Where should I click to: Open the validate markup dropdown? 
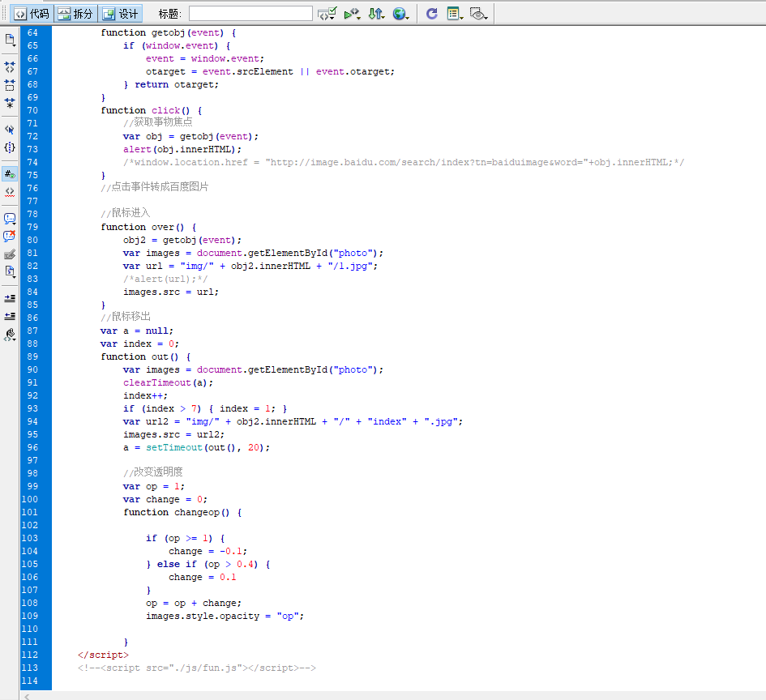pyautogui.click(x=327, y=14)
